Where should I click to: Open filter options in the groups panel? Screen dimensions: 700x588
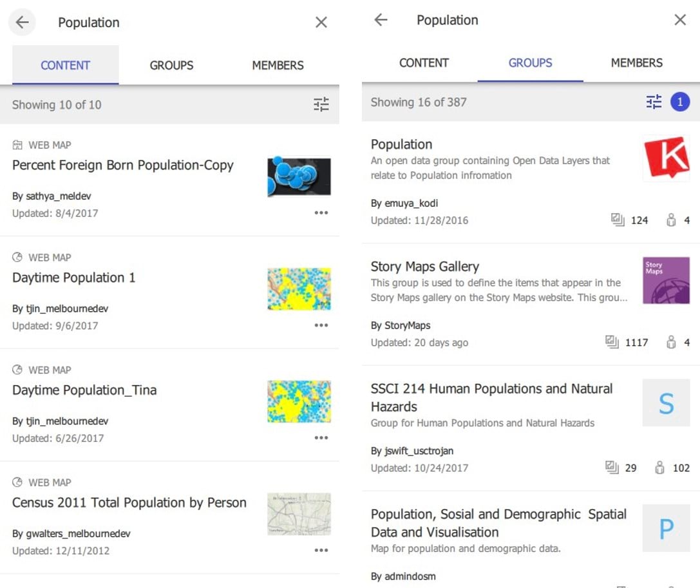654,102
